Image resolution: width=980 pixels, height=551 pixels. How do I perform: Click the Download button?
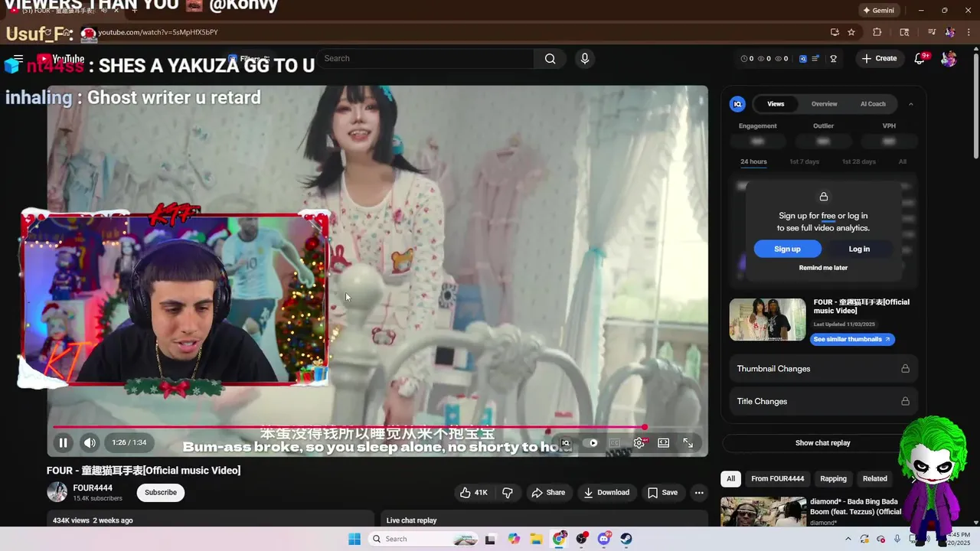(606, 493)
